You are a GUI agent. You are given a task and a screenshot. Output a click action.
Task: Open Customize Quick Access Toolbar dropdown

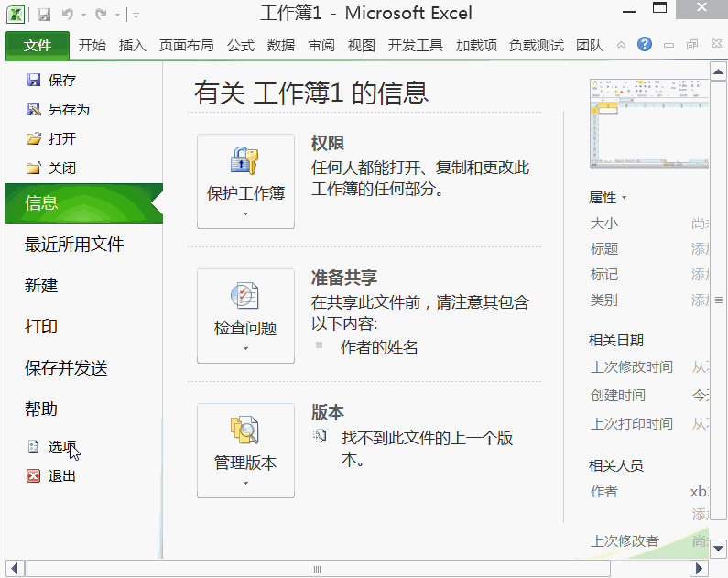136,16
